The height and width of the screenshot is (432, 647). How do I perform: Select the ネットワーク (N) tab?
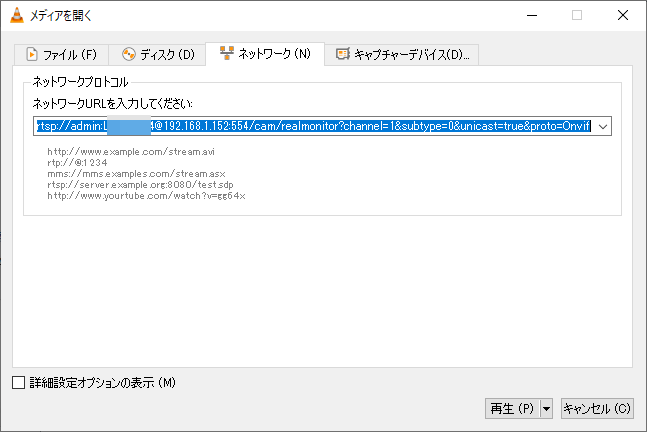(x=265, y=54)
